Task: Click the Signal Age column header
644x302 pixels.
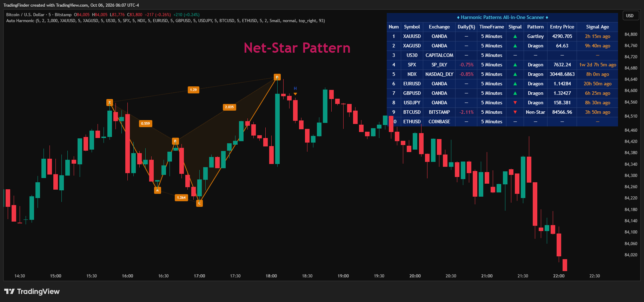Action: pos(597,27)
